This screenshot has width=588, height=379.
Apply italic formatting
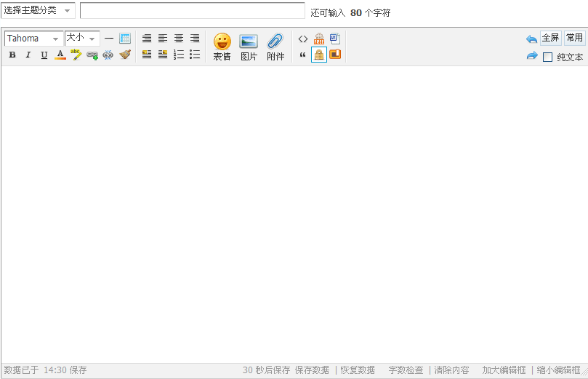coord(28,55)
